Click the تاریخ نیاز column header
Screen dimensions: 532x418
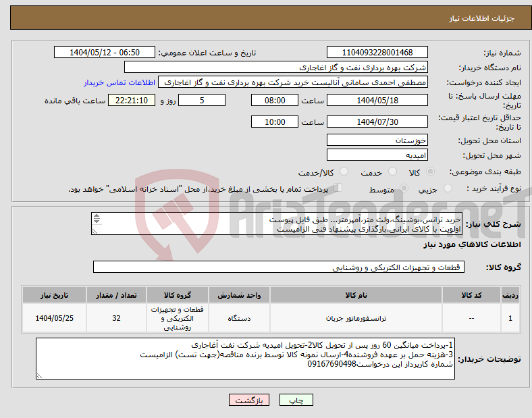pos(54,295)
